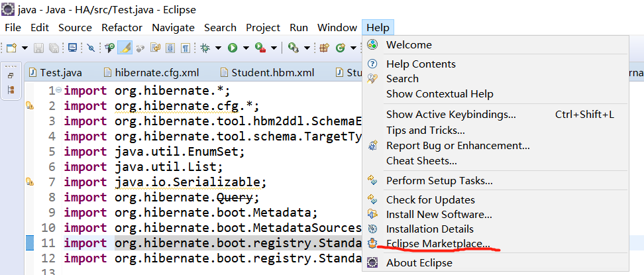644x275 pixels.
Task: Choose Check for Updates in Help menu
Action: [430, 199]
